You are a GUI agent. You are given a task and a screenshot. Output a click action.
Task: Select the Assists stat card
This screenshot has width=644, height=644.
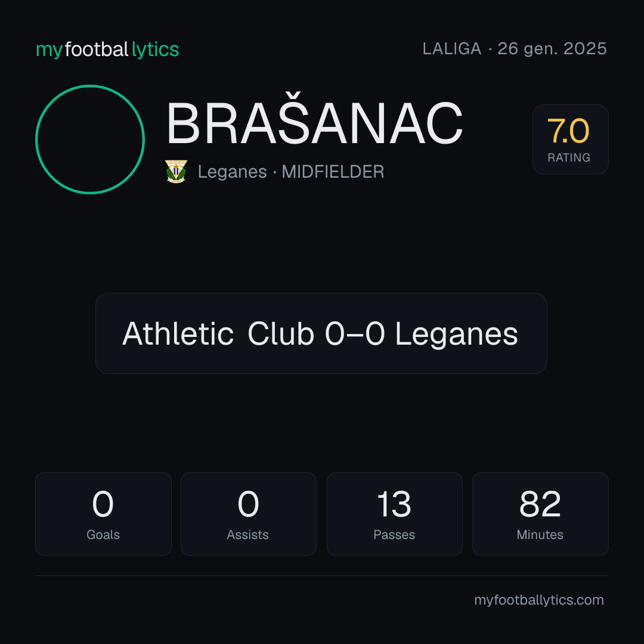249,514
